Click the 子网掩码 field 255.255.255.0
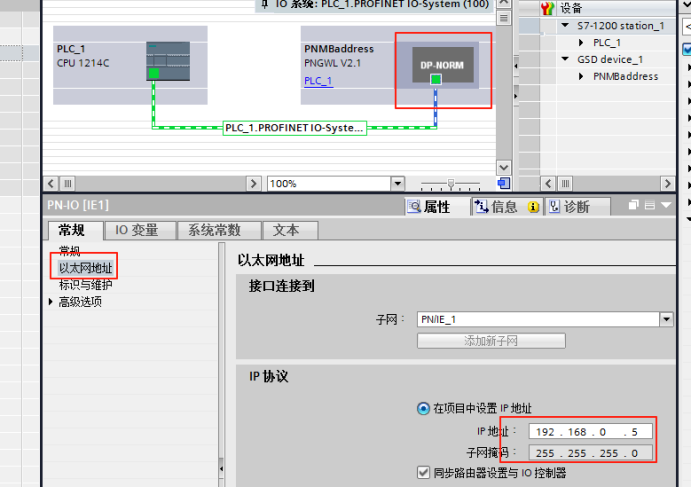692x488 pixels. (590, 453)
